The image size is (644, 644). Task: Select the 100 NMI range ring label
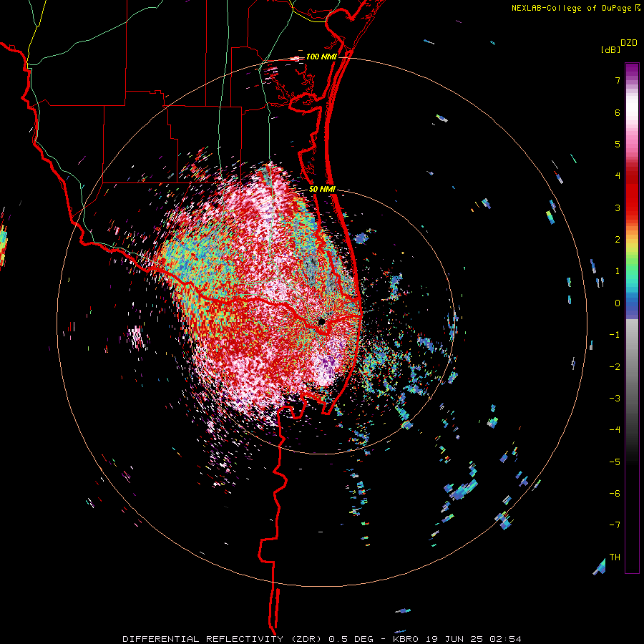[x=321, y=57]
